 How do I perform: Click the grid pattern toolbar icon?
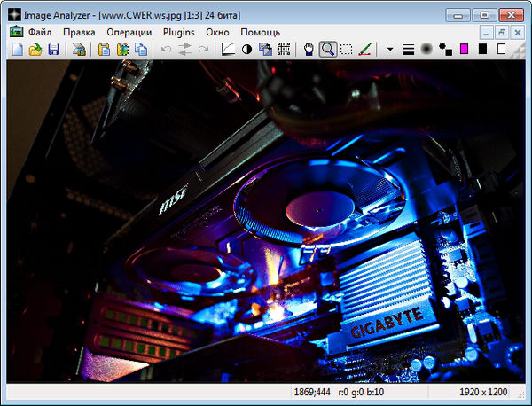284,50
